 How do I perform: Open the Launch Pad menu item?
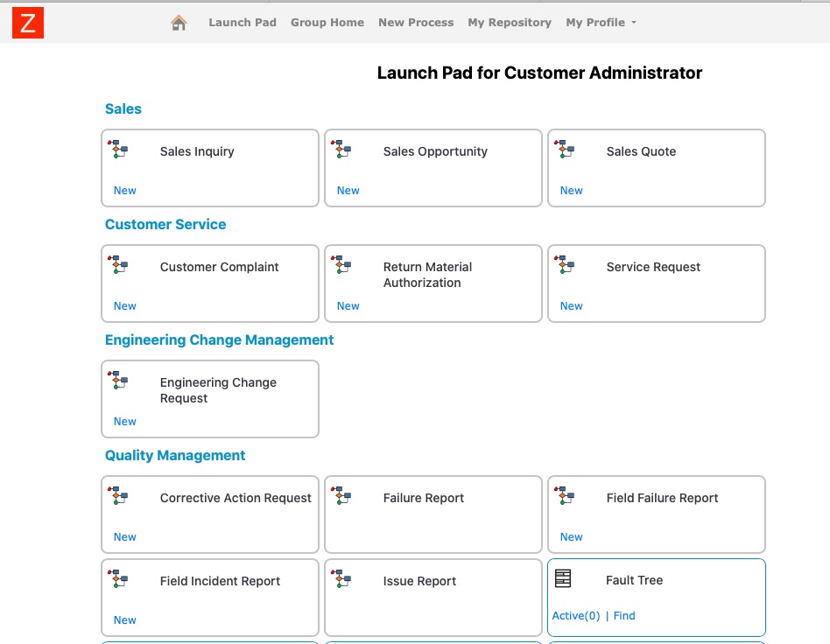coord(243,22)
